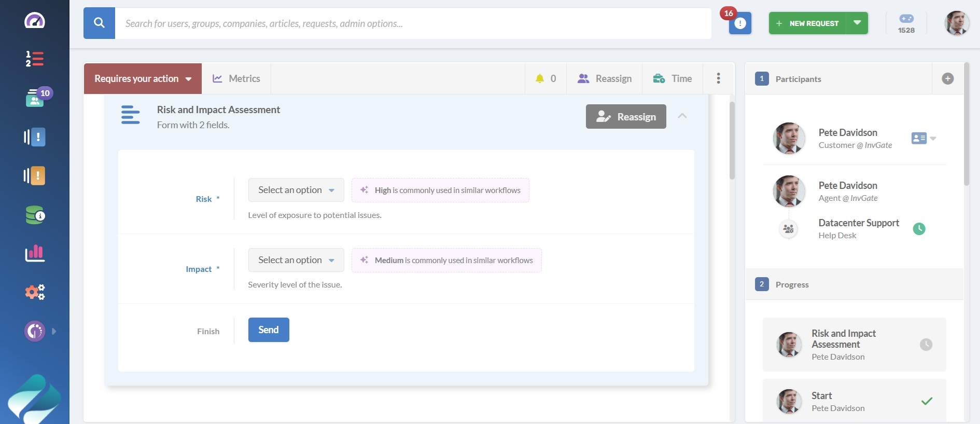The image size is (980, 424).
Task: Open the three-dot more options menu
Action: coord(718,78)
